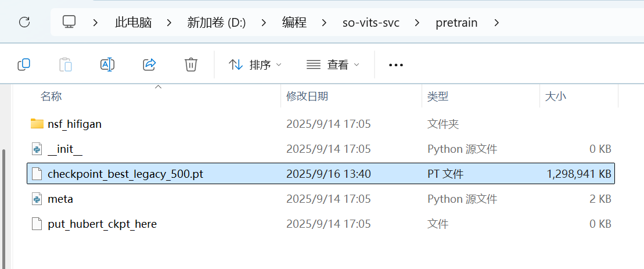Image resolution: width=644 pixels, height=269 pixels.
Task: Click the refresh icon in address bar
Action: [x=24, y=23]
